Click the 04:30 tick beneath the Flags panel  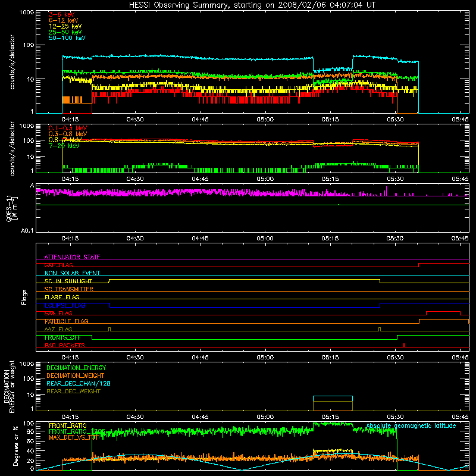pos(135,358)
